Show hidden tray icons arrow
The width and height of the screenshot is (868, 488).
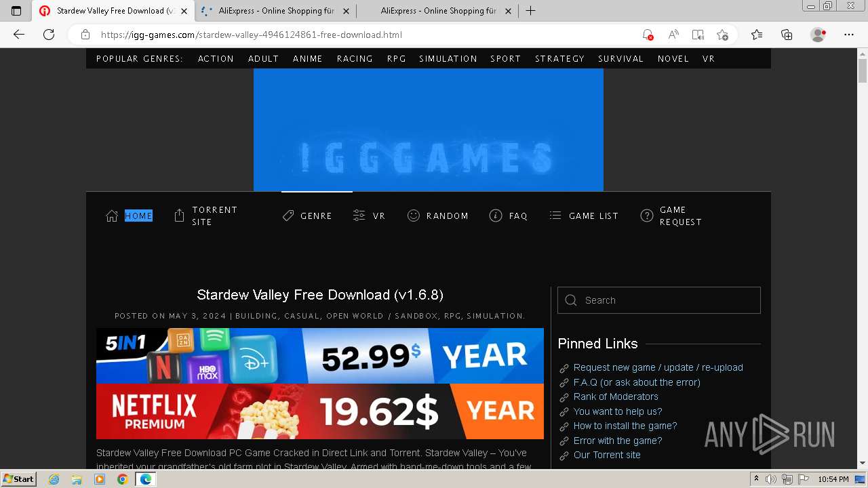pyautogui.click(x=757, y=479)
